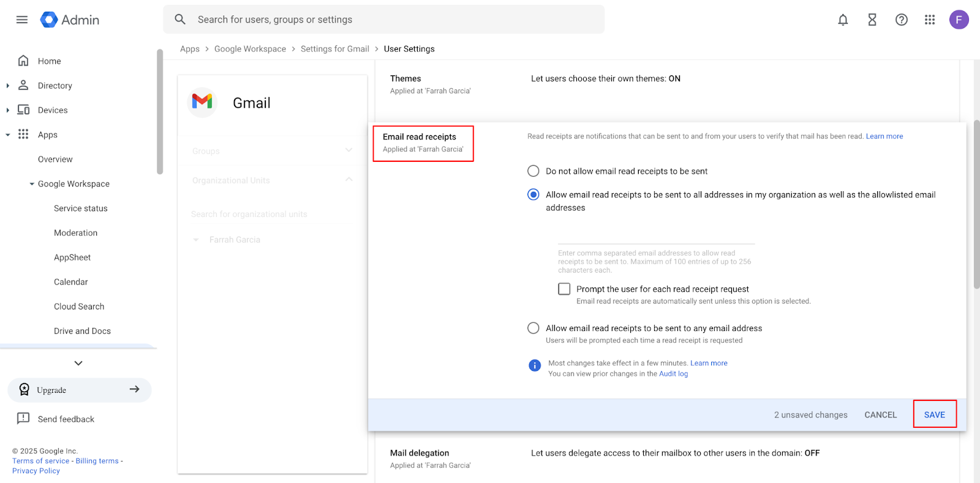Open notifications bell
980x483 pixels.
(x=843, y=20)
